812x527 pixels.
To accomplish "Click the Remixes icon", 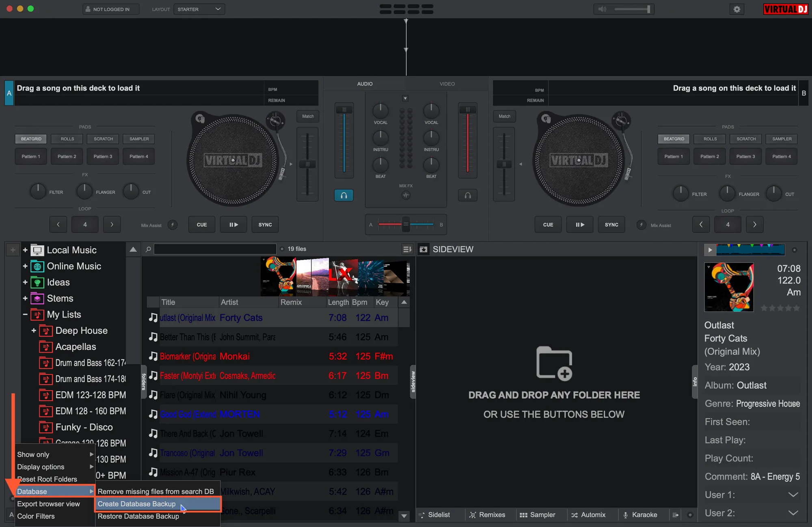I will (x=473, y=515).
